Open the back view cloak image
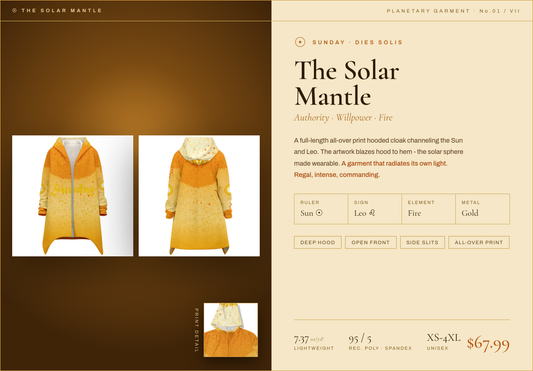 [x=199, y=196]
